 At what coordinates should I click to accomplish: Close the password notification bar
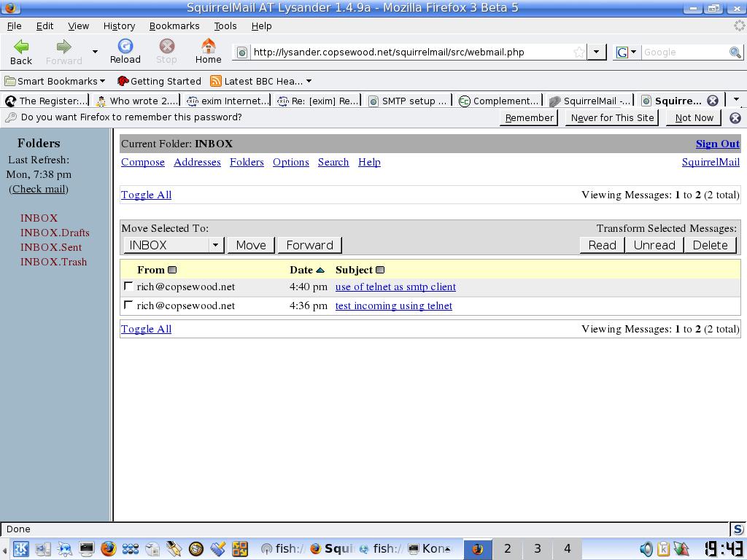click(735, 117)
